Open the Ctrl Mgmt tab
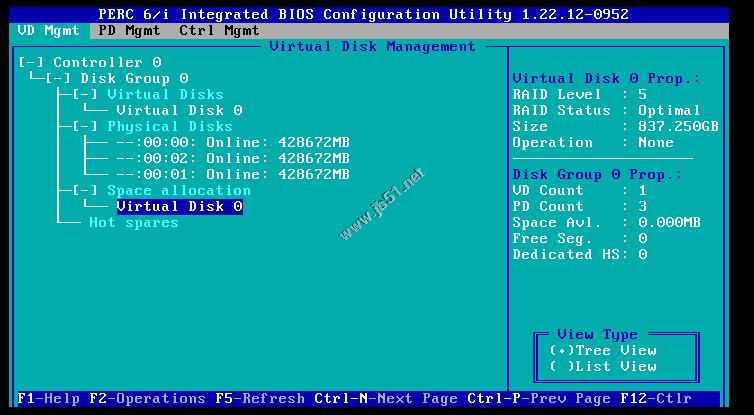The width and height of the screenshot is (754, 415). [x=219, y=30]
